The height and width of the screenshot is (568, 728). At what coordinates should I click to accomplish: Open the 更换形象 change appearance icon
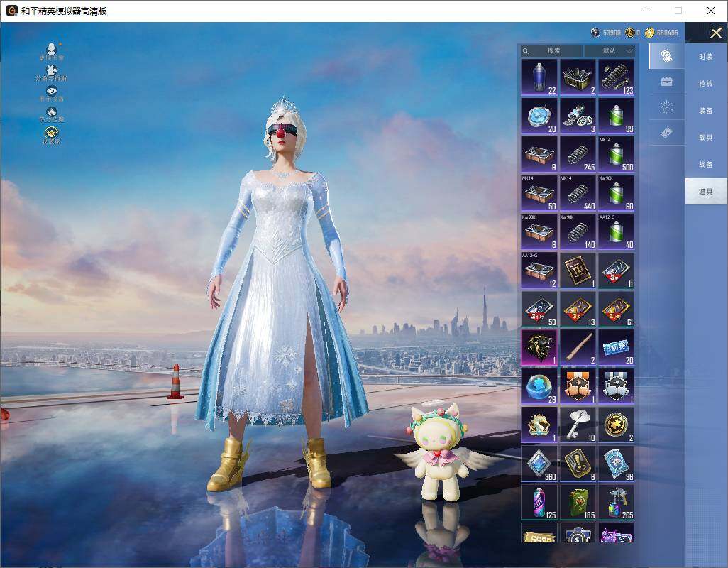tap(52, 51)
